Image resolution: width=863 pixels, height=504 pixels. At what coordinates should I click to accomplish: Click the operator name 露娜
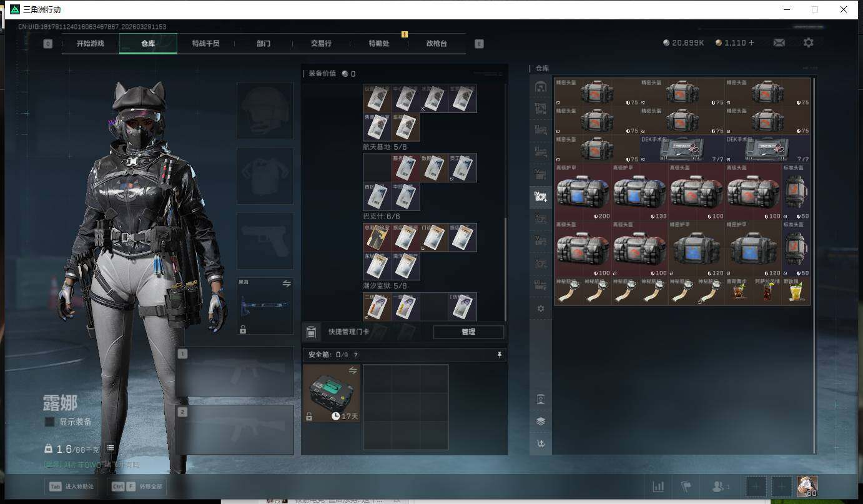pyautogui.click(x=61, y=402)
